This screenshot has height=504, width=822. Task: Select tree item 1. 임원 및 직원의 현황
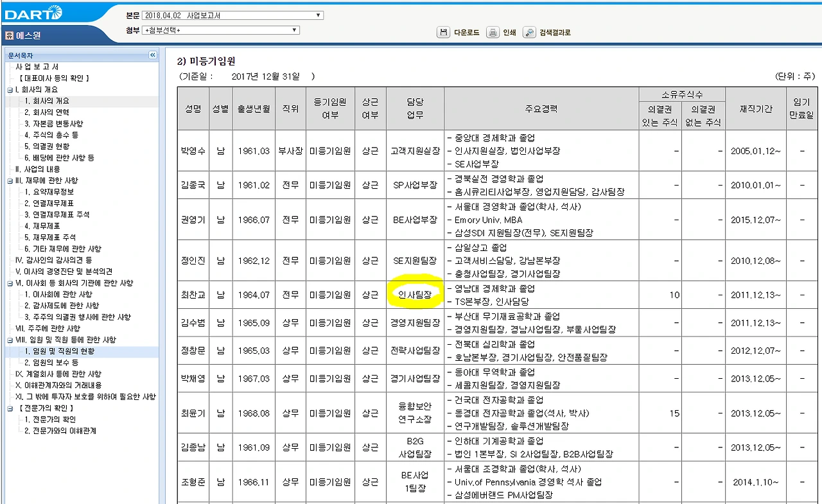[x=60, y=351]
